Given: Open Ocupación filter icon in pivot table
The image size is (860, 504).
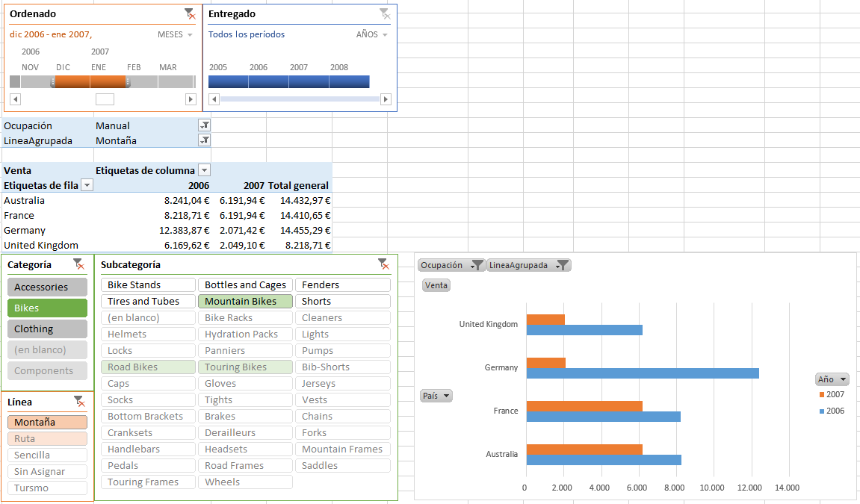Looking at the screenshot, I should (x=204, y=125).
